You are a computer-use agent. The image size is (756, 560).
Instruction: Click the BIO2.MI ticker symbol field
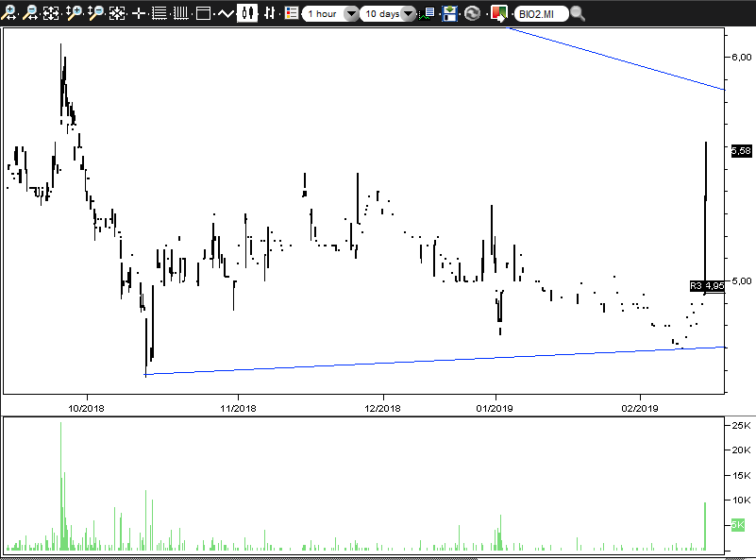click(541, 14)
